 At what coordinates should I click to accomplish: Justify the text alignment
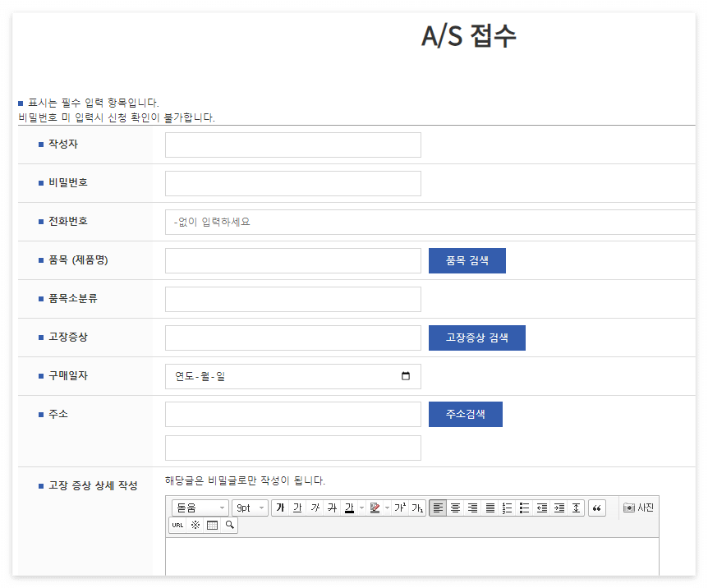[x=490, y=508]
